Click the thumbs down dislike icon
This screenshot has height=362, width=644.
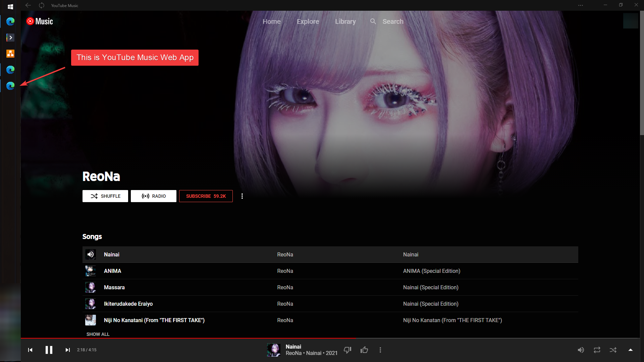(x=347, y=350)
